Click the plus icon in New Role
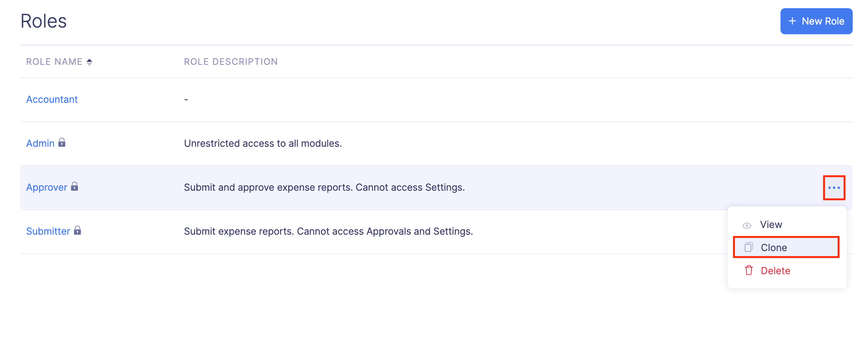 pyautogui.click(x=792, y=21)
